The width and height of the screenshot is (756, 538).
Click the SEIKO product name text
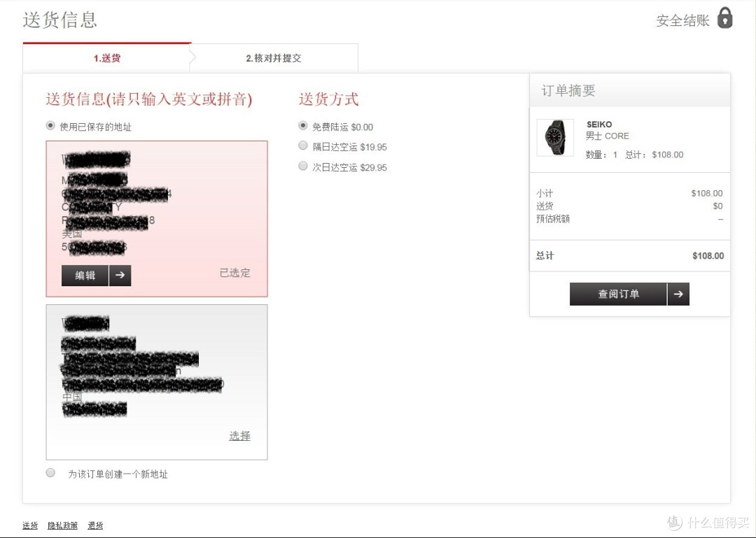pos(599,125)
